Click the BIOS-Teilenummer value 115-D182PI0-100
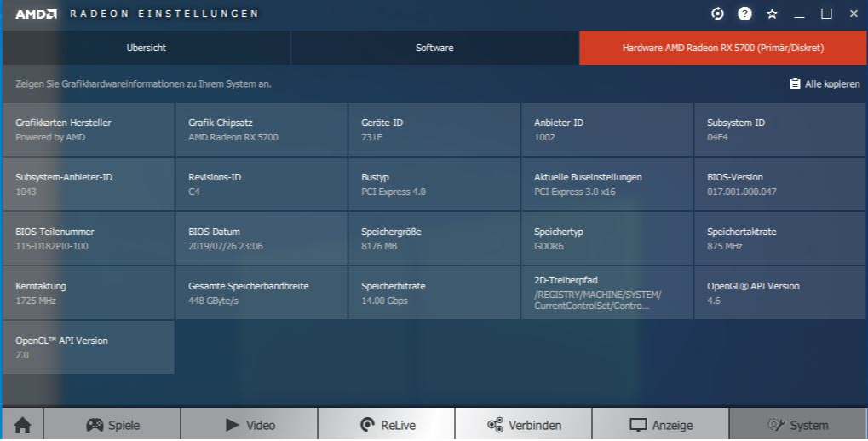This screenshot has height=441, width=868. [51, 246]
